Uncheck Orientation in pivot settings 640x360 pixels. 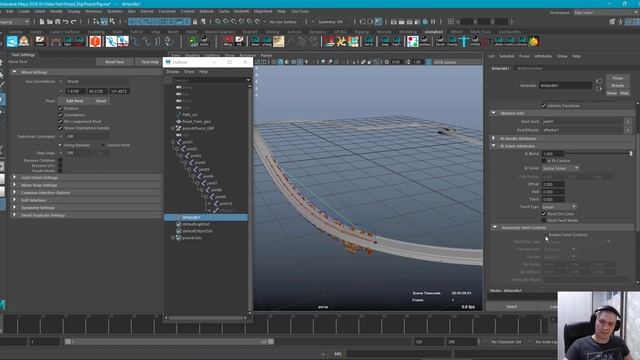(x=60, y=115)
